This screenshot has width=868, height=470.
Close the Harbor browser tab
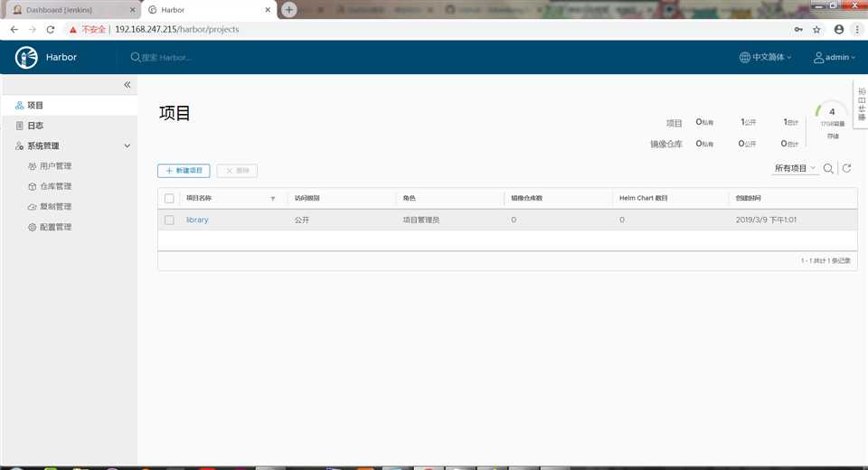[x=268, y=10]
